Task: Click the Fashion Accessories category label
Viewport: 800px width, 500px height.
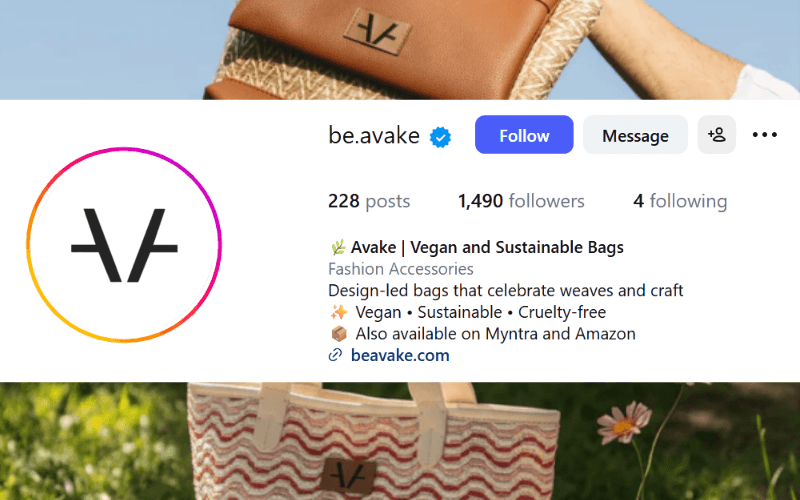Action: 401,269
